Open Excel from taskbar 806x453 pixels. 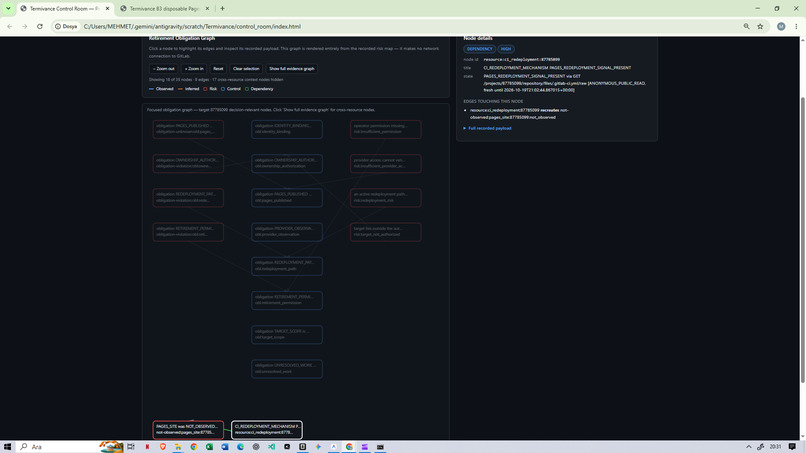click(x=209, y=447)
